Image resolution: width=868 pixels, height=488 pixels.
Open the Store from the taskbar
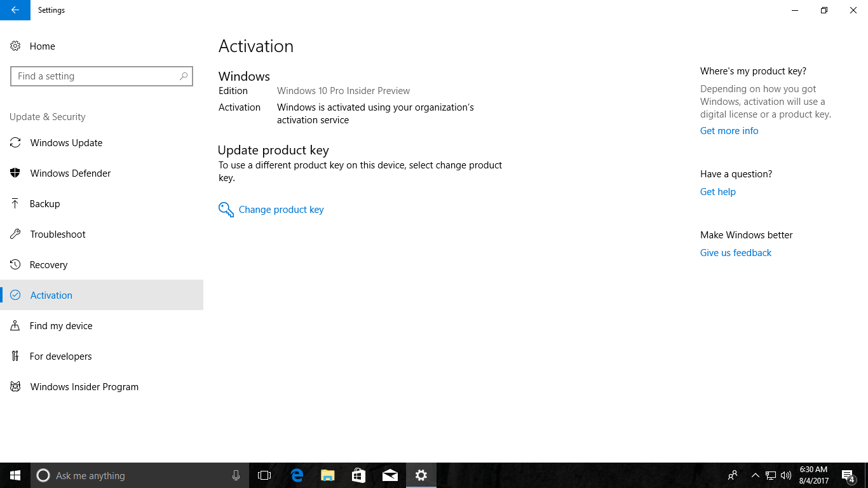(x=358, y=475)
